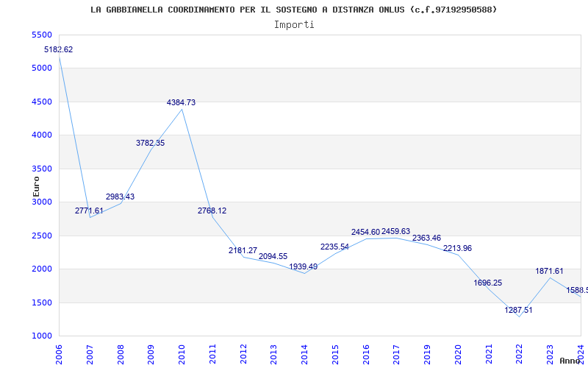Click the year 2006 on x-axis
This screenshot has width=588, height=368.
pyautogui.click(x=59, y=355)
